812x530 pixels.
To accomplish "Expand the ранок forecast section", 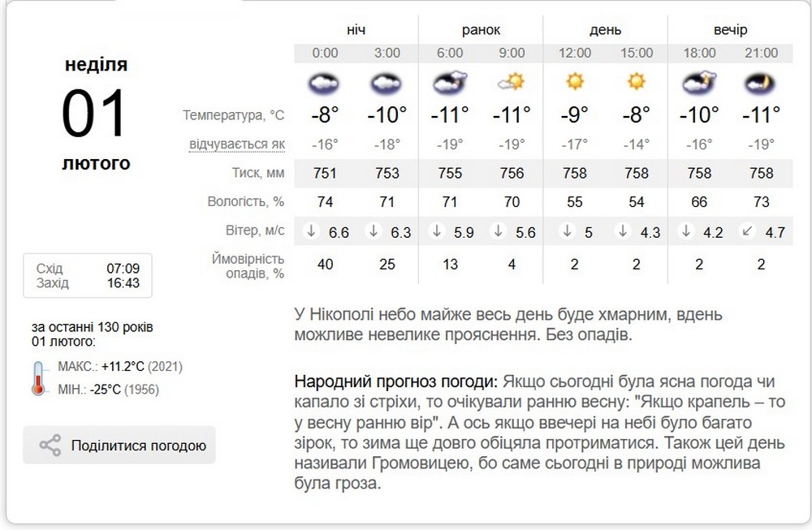I will tap(481, 29).
